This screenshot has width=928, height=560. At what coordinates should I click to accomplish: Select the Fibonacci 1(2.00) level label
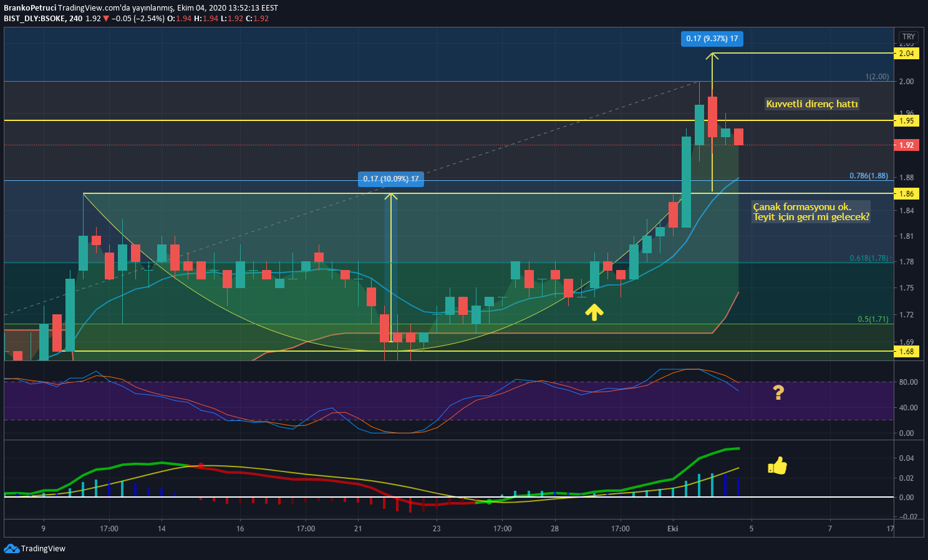click(x=877, y=77)
